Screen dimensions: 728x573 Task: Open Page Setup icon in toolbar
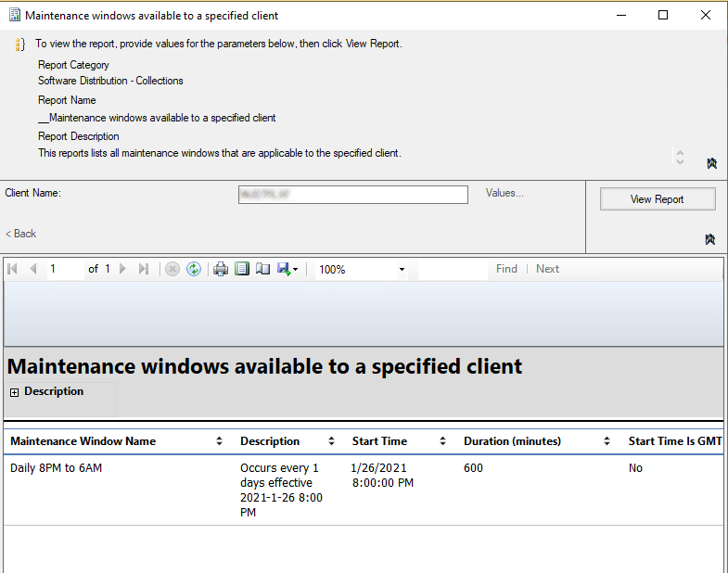263,269
